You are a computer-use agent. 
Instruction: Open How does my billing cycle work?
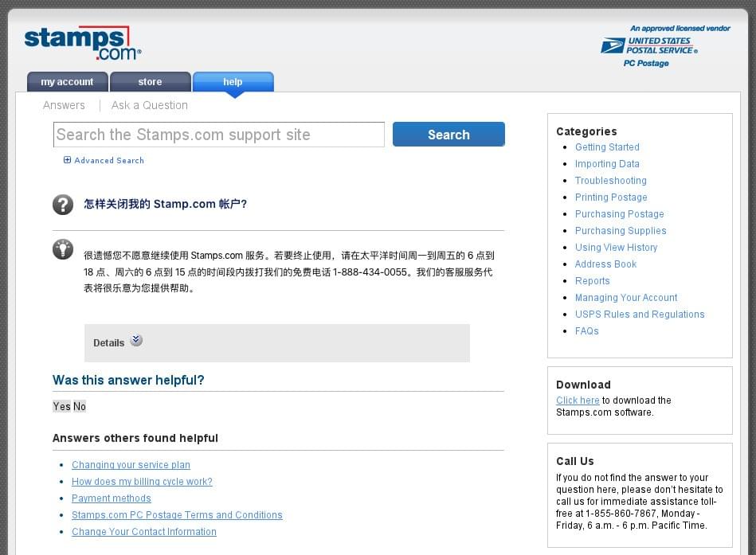click(142, 481)
